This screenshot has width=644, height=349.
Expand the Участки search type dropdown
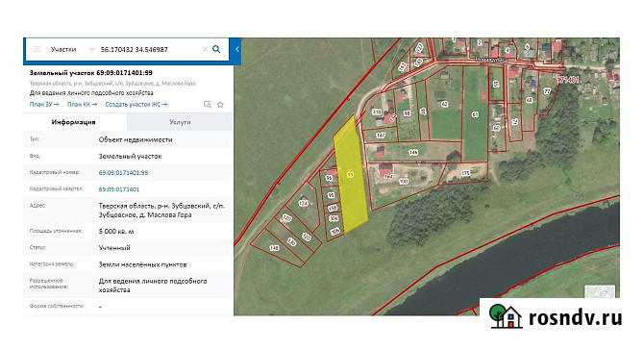[91, 49]
